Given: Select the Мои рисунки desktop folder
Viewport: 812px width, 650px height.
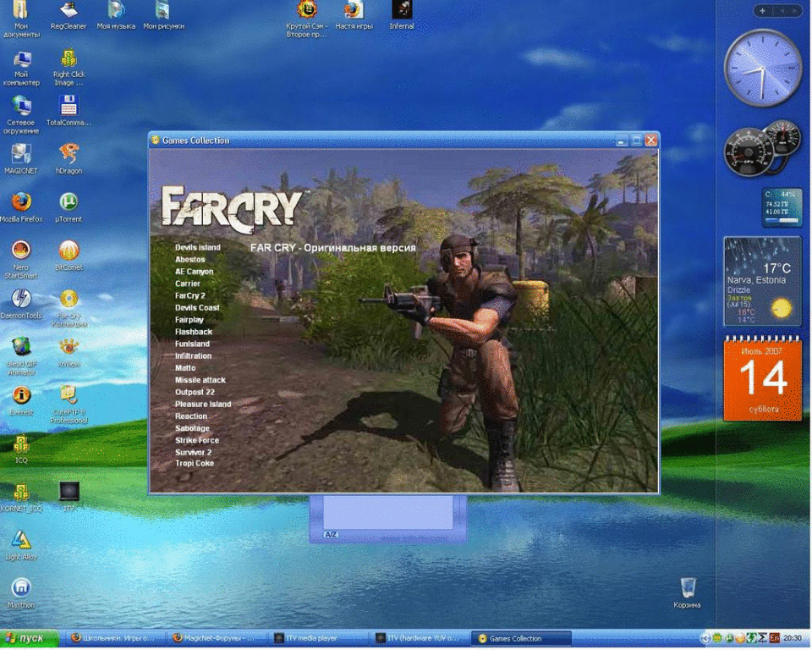Looking at the screenshot, I should click(163, 15).
